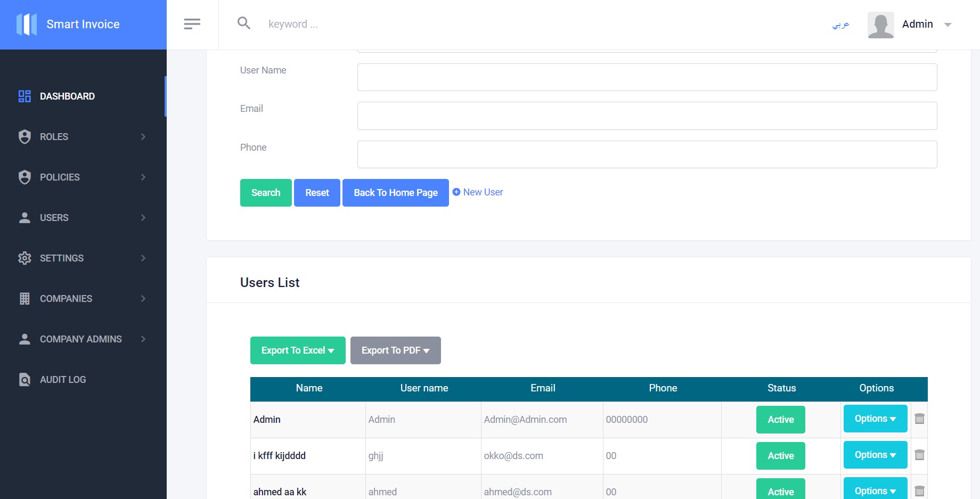
Task: Click the Admin profile avatar
Action: click(881, 24)
